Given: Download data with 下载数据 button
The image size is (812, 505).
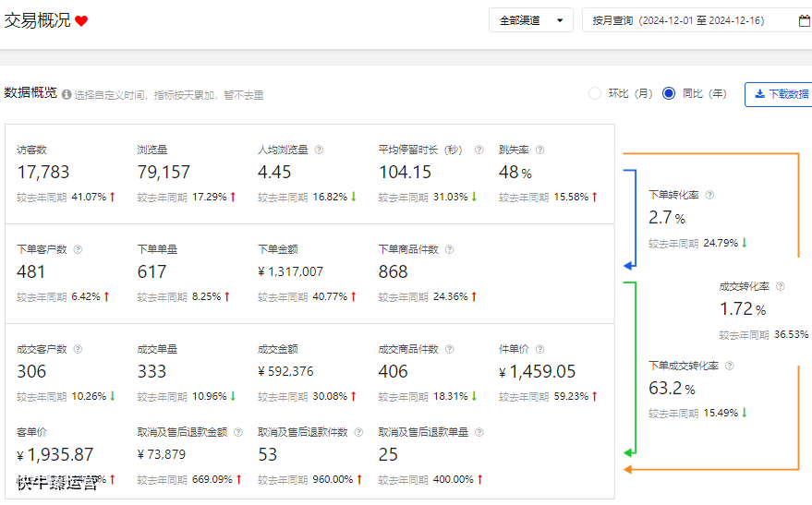Looking at the screenshot, I should (x=780, y=94).
